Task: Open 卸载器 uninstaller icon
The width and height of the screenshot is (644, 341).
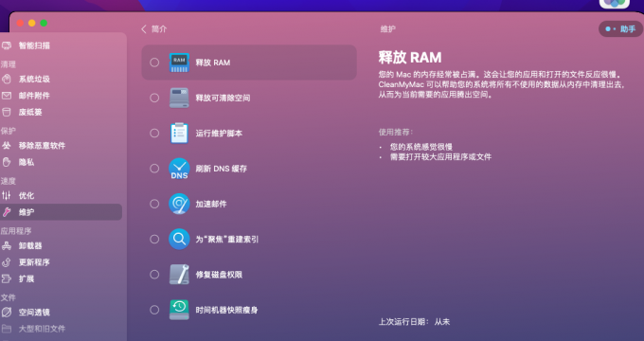Action: click(7, 245)
